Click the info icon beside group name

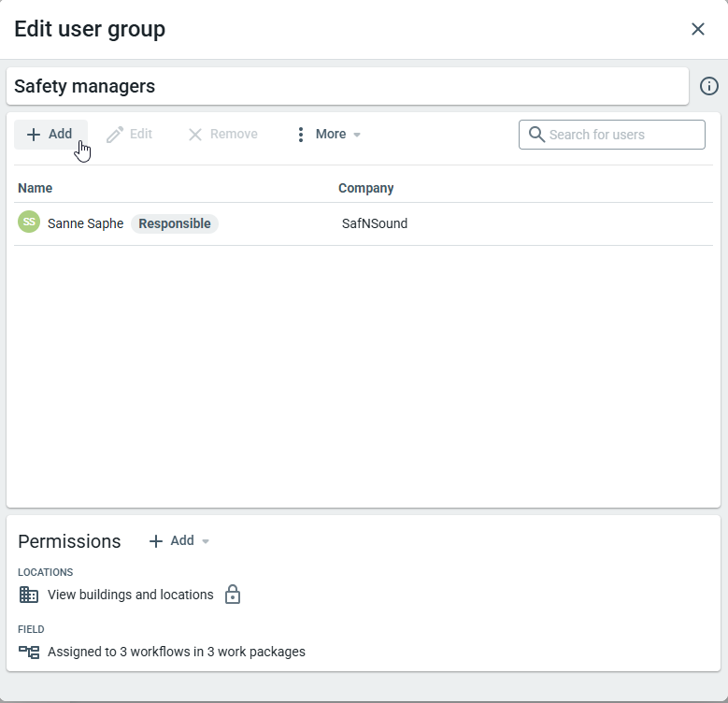[709, 87]
